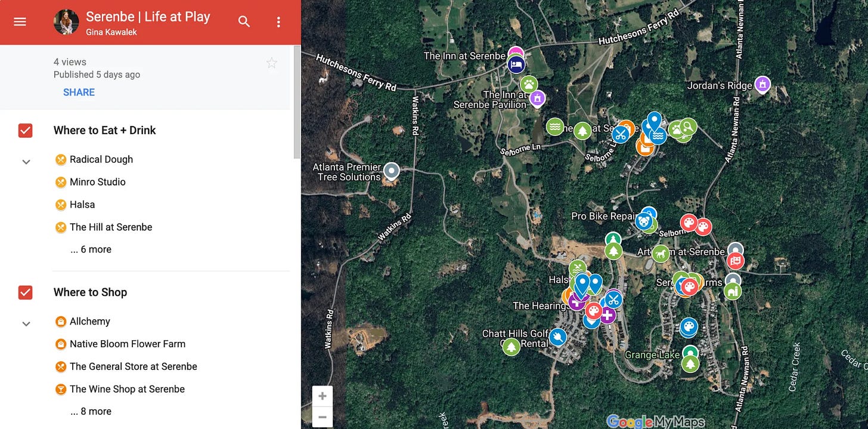This screenshot has height=429, width=868.
Task: Click the 'Published 5 days ago' text
Action: click(x=97, y=75)
